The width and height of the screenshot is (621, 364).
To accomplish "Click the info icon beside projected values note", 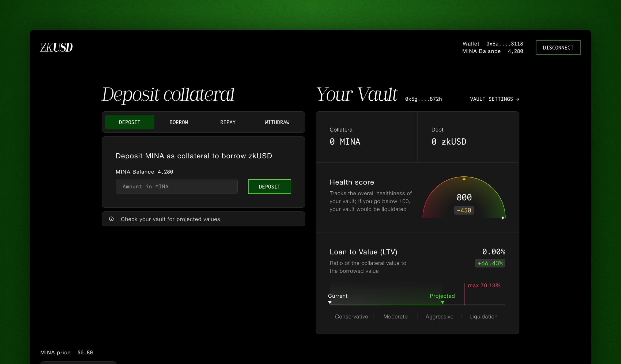I will tap(111, 219).
